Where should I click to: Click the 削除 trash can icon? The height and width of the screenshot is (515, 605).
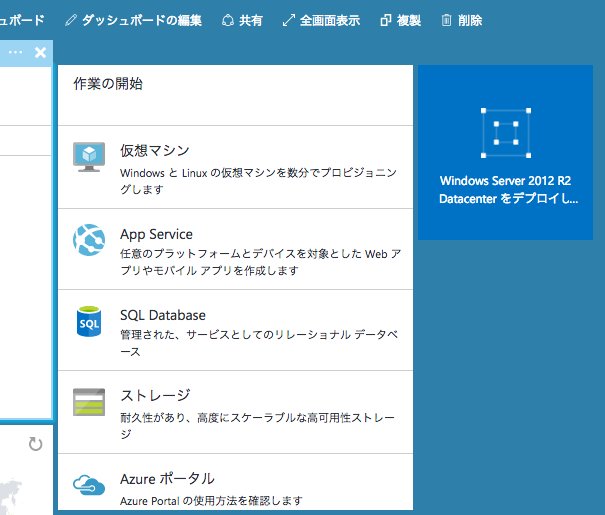pos(446,20)
